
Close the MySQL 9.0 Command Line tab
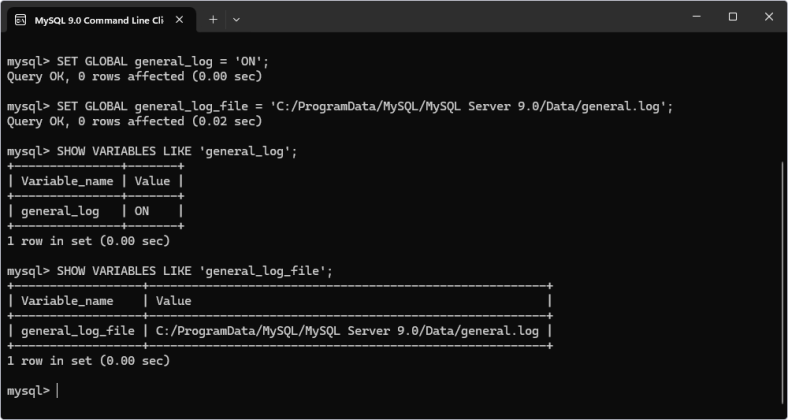click(179, 20)
